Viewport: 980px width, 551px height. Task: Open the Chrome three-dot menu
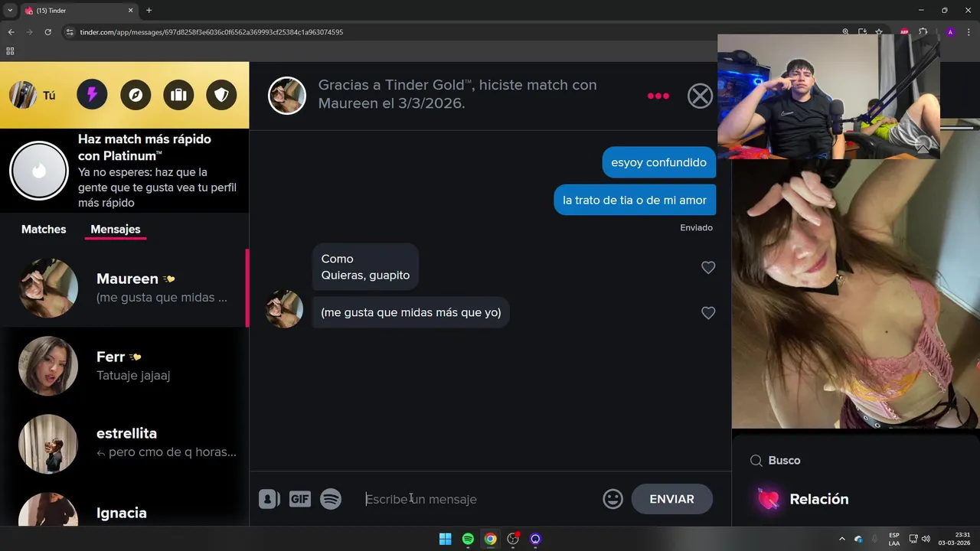969,32
